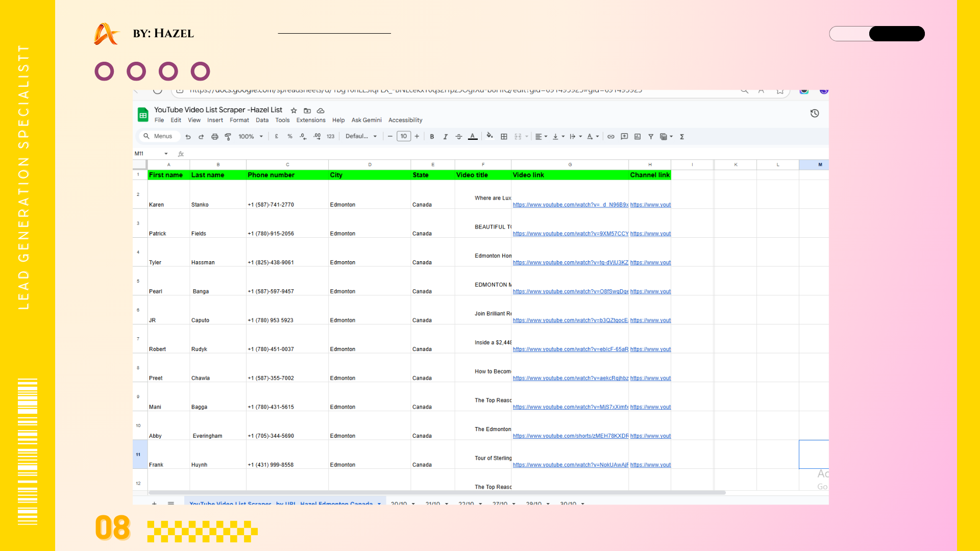Screen dimensions: 980x551
Task: Toggle bold formatting
Action: point(432,137)
